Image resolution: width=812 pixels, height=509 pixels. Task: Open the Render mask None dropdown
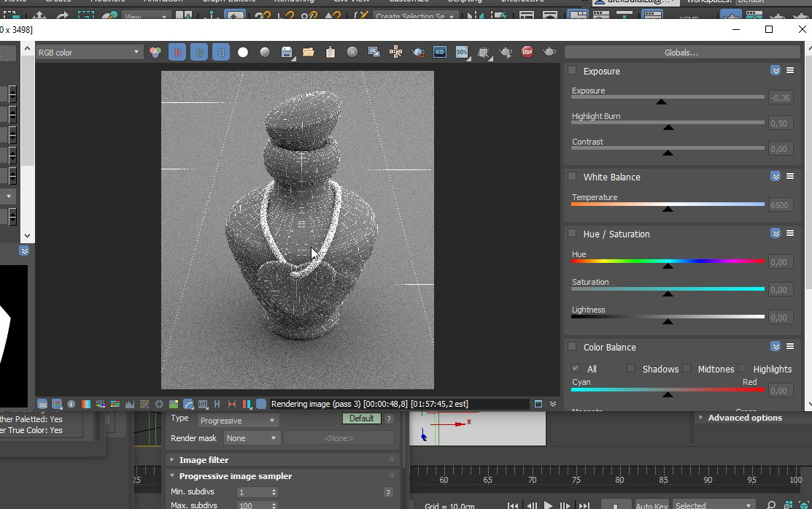coord(251,438)
